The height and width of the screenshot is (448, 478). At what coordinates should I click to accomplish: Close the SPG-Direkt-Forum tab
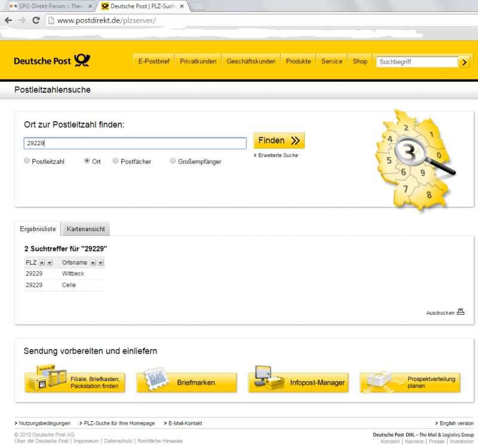90,6
